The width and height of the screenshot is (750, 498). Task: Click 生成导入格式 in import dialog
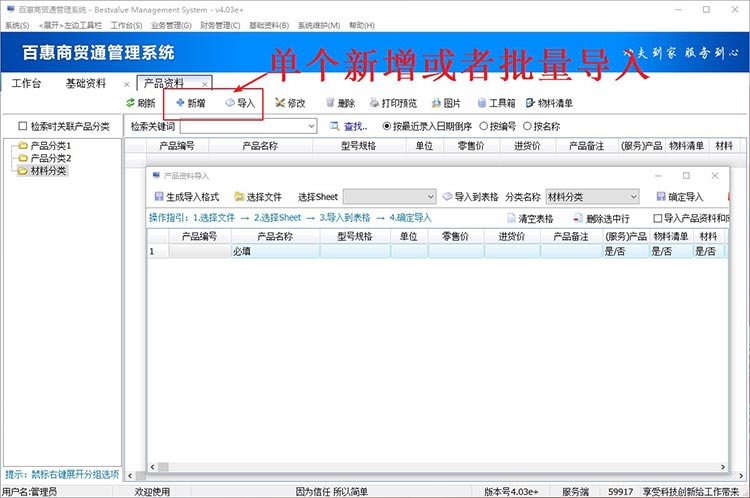(x=187, y=197)
